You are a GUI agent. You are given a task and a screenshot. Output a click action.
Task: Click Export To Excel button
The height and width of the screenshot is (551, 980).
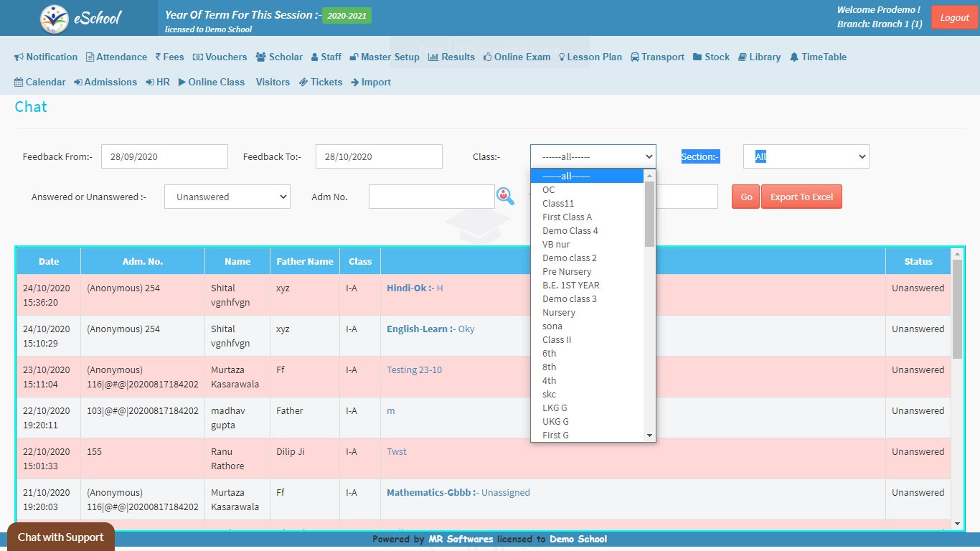801,197
